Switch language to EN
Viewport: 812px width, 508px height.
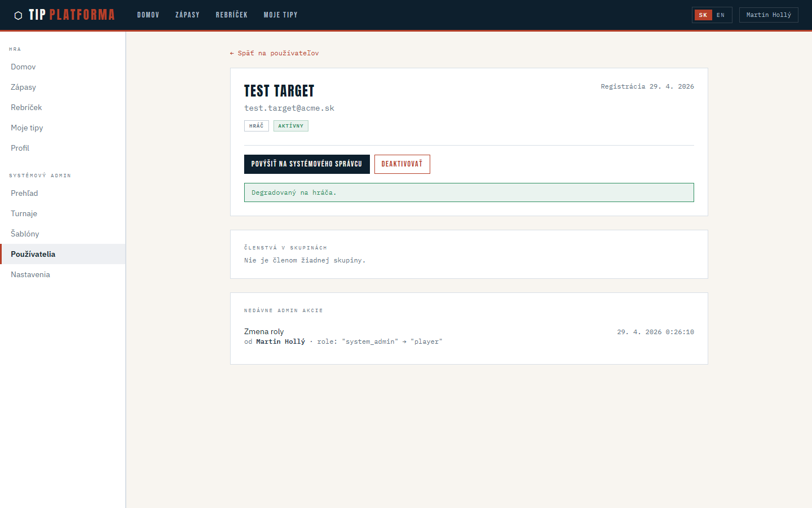coord(721,15)
